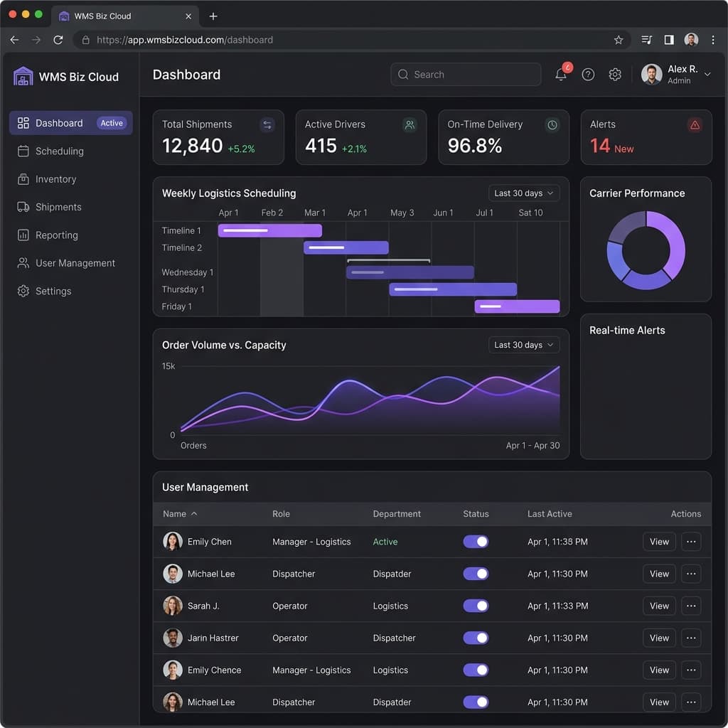Click the 14 New alerts count

pyautogui.click(x=611, y=146)
